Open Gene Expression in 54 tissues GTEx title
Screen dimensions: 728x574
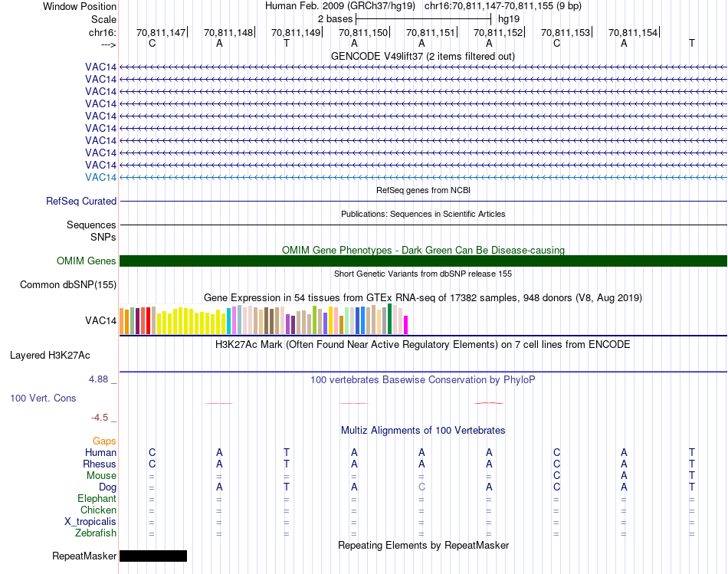click(423, 297)
